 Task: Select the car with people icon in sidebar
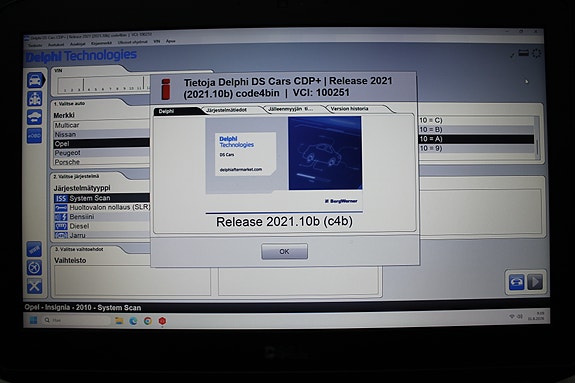click(35, 99)
